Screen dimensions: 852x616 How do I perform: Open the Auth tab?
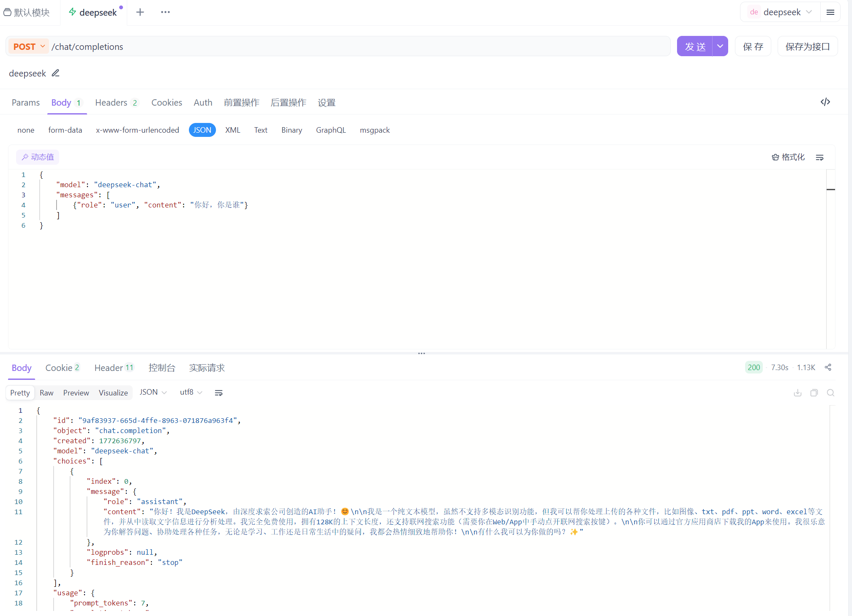coord(203,103)
